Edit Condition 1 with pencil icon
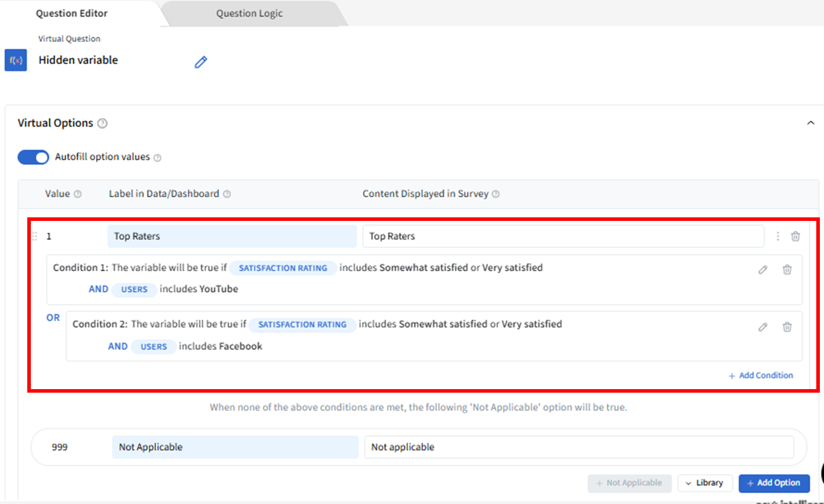Viewport: 824px width, 504px height. pos(763,269)
